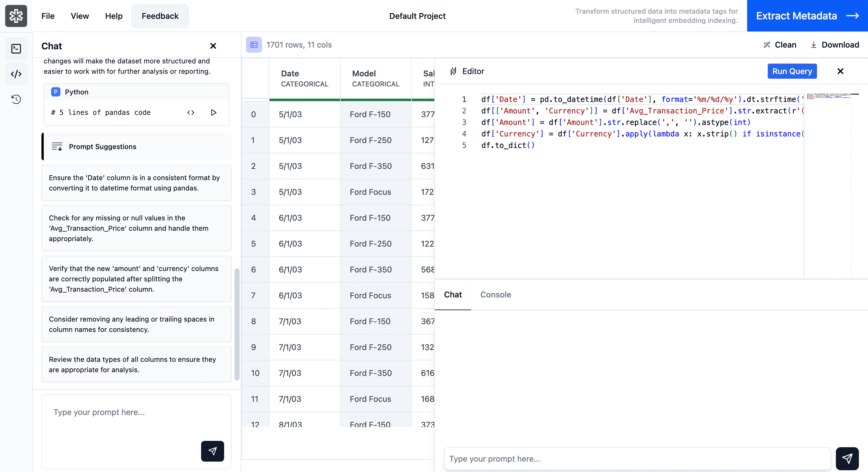Viewport: 868px width, 472px height.
Task: Select row 11 date 7/1/03 cell
Action: 305,399
